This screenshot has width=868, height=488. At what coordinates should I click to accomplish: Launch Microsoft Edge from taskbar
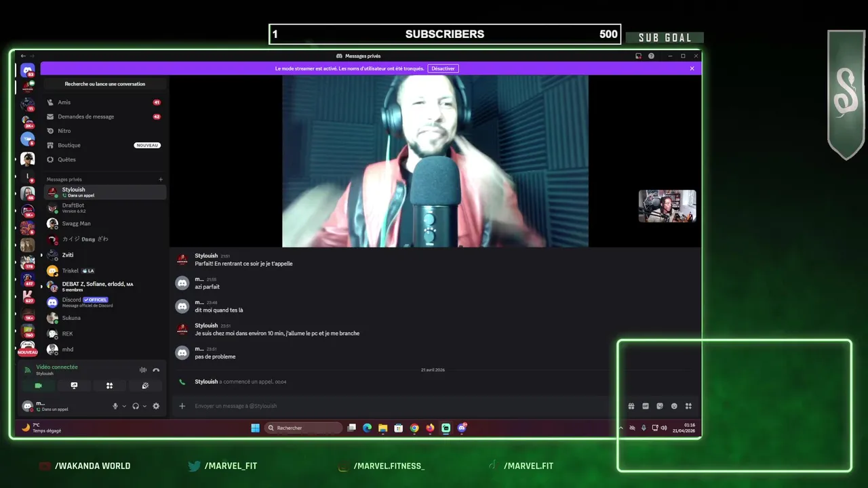click(367, 428)
